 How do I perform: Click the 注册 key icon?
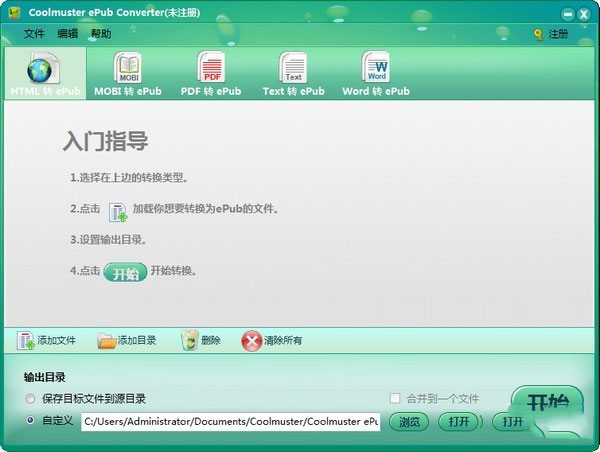[x=538, y=34]
